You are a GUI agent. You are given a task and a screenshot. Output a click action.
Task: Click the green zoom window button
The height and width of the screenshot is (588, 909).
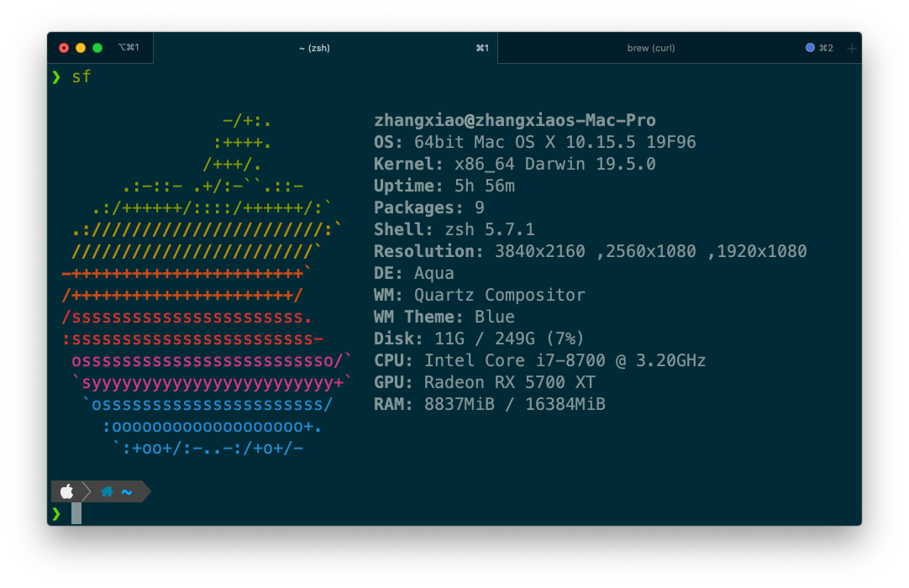pyautogui.click(x=97, y=48)
